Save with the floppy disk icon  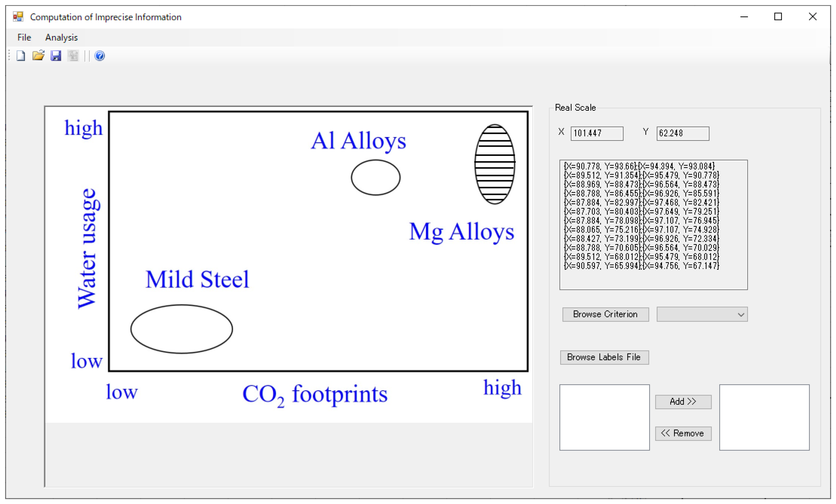(56, 56)
